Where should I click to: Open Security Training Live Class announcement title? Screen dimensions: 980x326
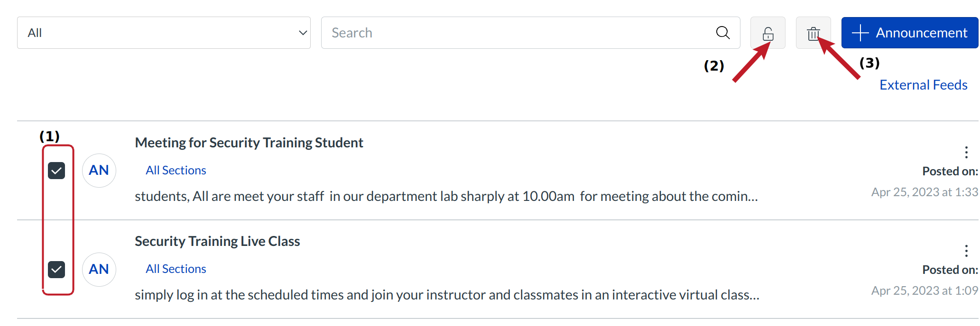click(x=217, y=241)
